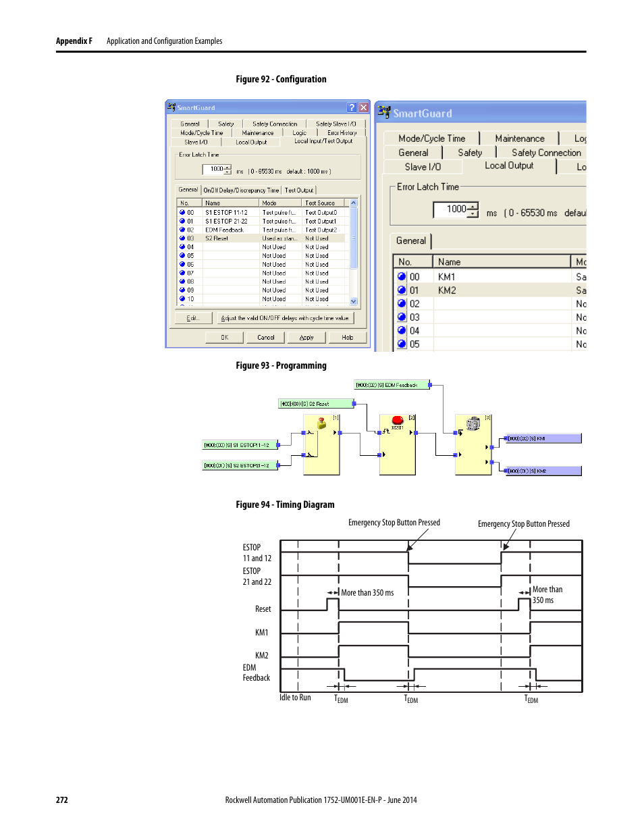This screenshot has width=644, height=834.
Task: Select the S2 Reset input tag in the program
Action: pyautogui.click(x=316, y=404)
